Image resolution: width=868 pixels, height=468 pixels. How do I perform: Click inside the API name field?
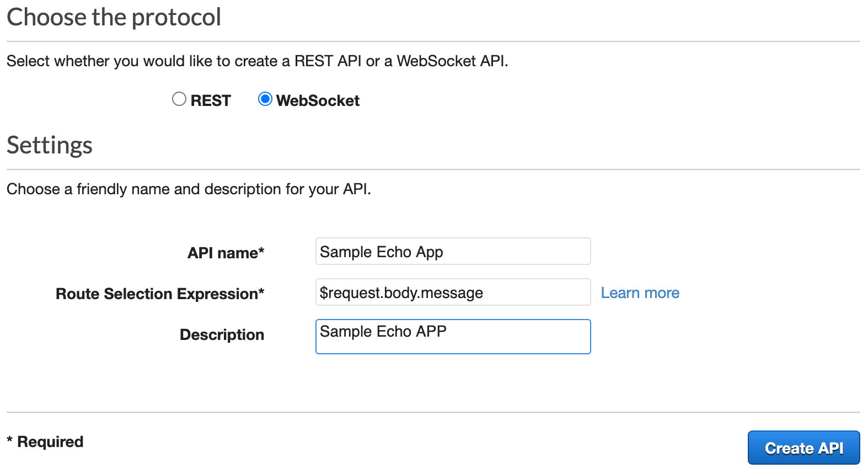coord(452,251)
